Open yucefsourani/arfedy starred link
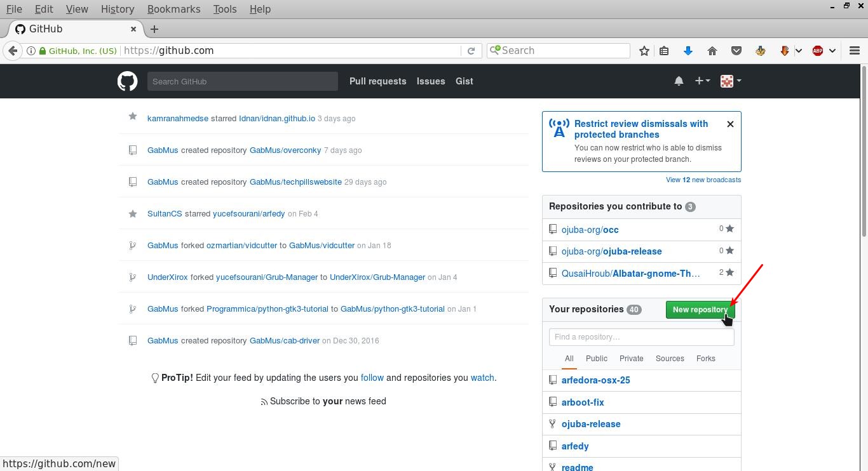Viewport: 868px width, 471px height. coord(249,214)
